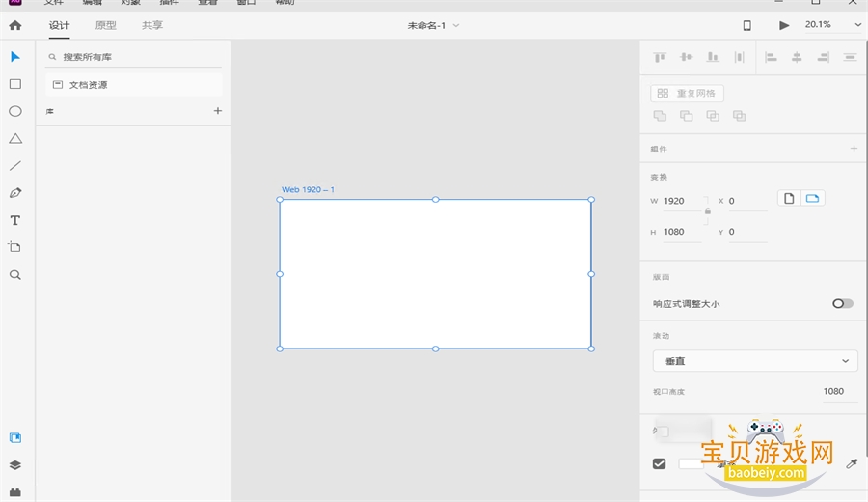Switch to the 设计 tab
This screenshot has height=502, width=868.
(x=59, y=25)
